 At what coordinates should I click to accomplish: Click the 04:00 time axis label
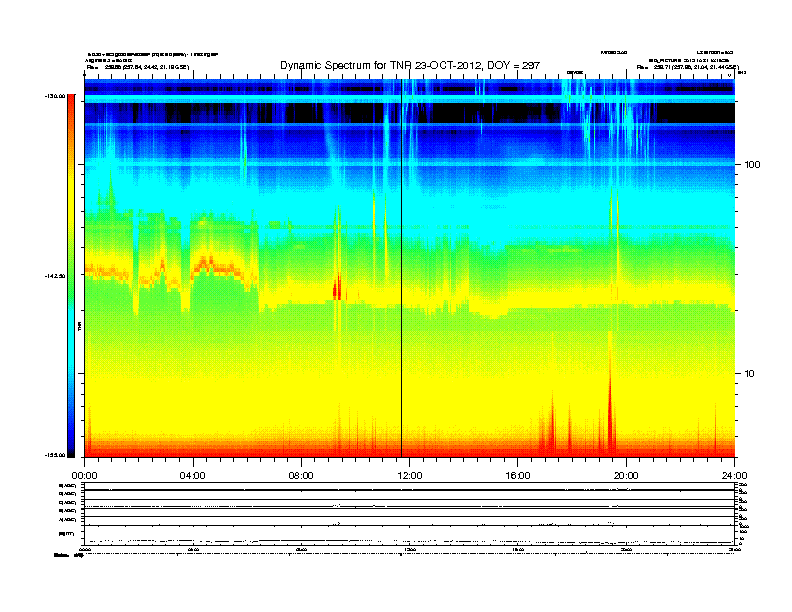click(193, 476)
